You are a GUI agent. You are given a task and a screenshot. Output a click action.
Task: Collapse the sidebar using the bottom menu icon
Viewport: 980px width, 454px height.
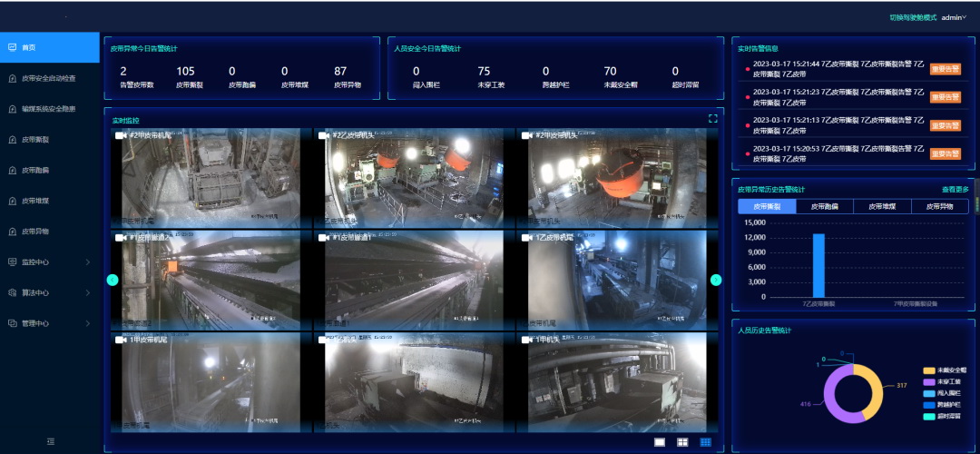(x=50, y=441)
